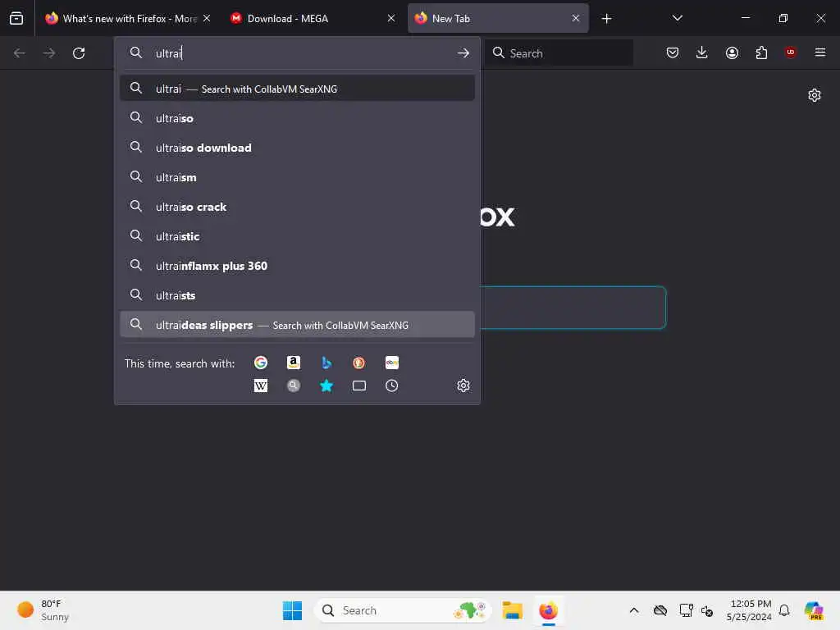Close the New Tab tab

tap(575, 18)
